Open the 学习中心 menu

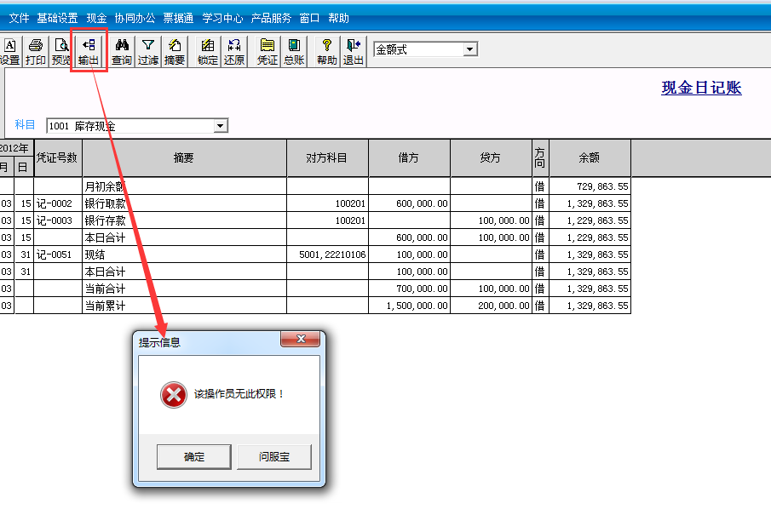point(222,18)
